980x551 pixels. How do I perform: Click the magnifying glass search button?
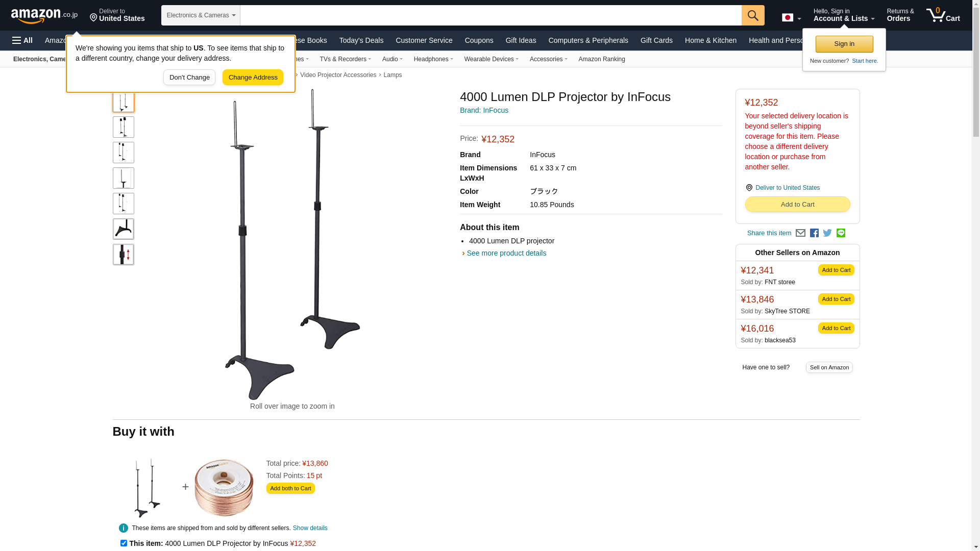(x=753, y=15)
